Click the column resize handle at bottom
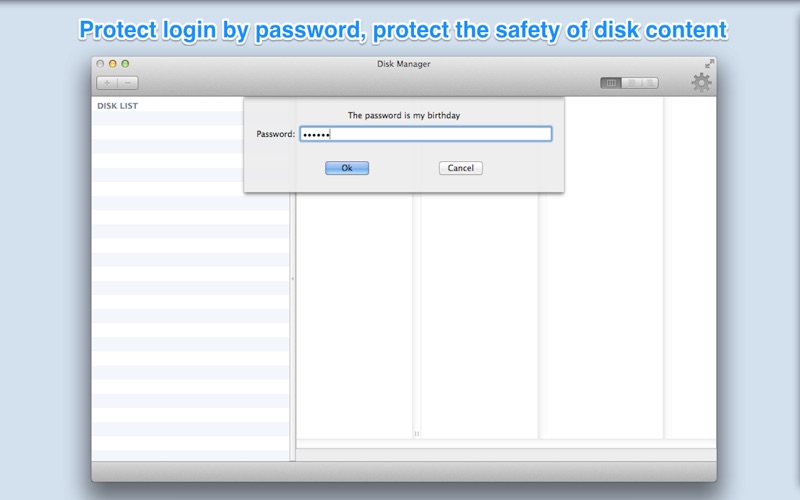The image size is (800, 500). tap(416, 434)
